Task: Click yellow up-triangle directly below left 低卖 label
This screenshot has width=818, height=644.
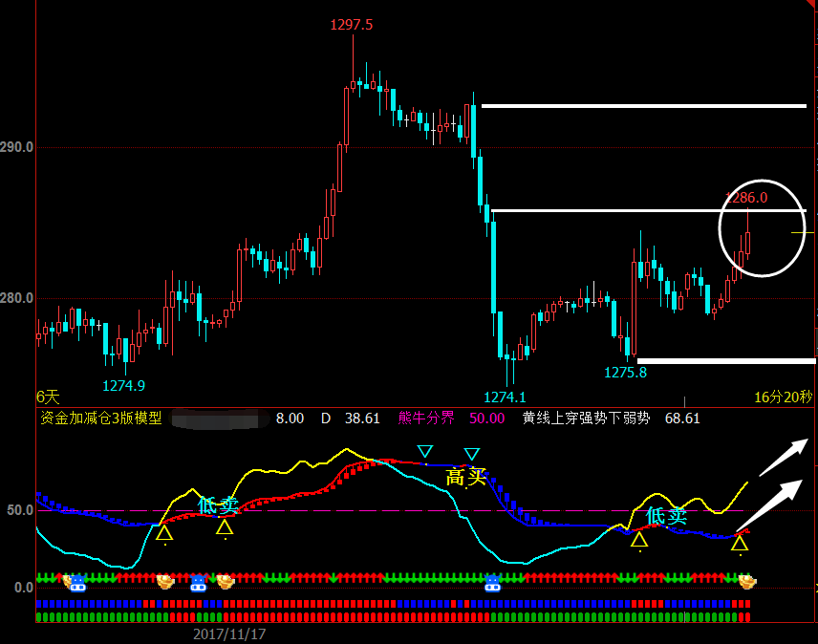Action: pos(225,527)
